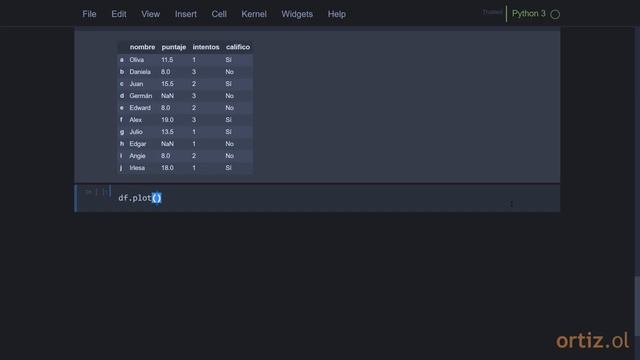The image size is (640, 360).
Task: Click the Trusted notebook indicator
Action: point(492,12)
